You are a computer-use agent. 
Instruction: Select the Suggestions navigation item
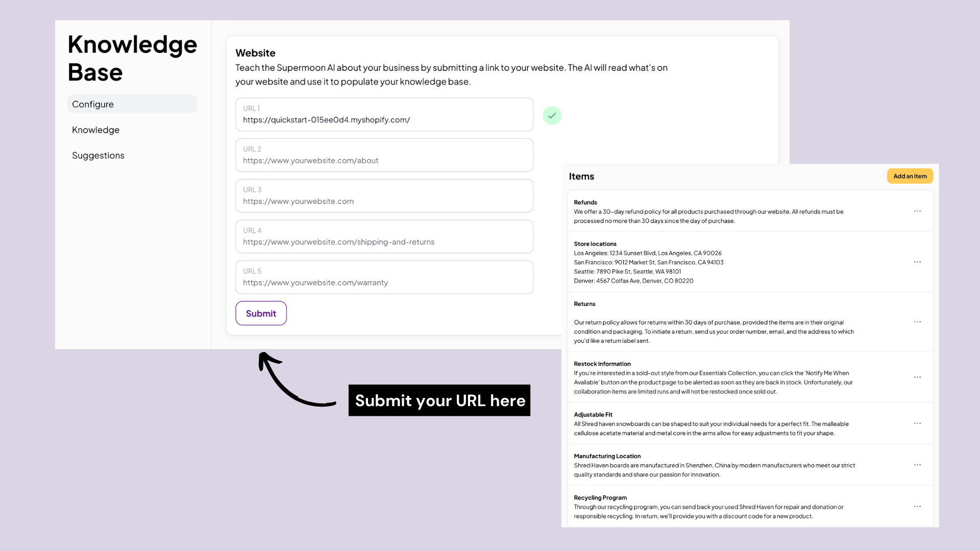pyautogui.click(x=97, y=156)
